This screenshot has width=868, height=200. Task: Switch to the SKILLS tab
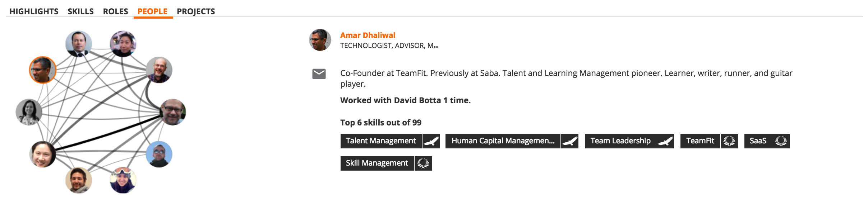[81, 11]
